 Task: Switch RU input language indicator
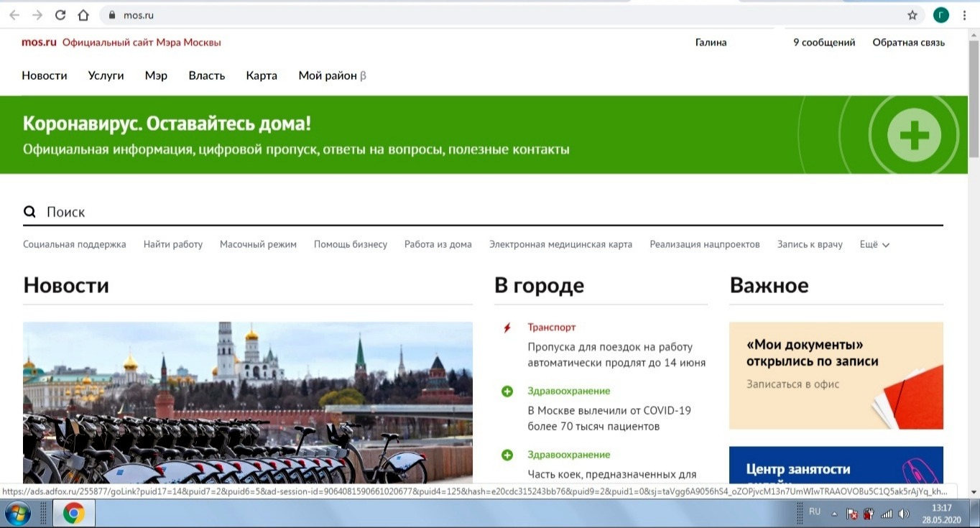pos(815,511)
